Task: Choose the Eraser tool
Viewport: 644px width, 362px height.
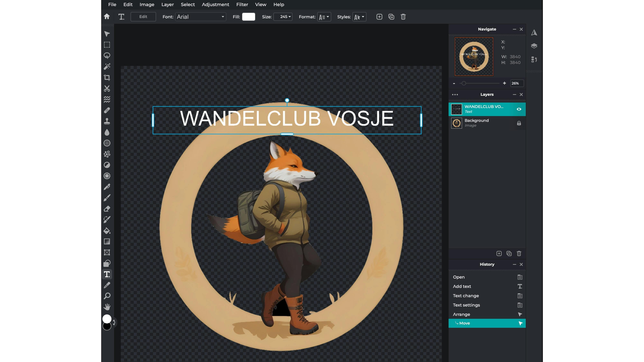Action: coord(107,209)
